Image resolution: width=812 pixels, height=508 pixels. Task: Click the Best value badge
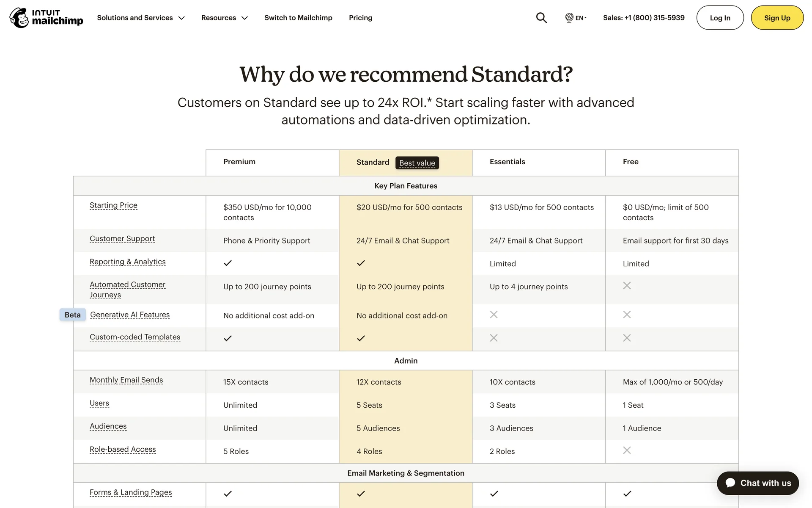click(x=417, y=163)
